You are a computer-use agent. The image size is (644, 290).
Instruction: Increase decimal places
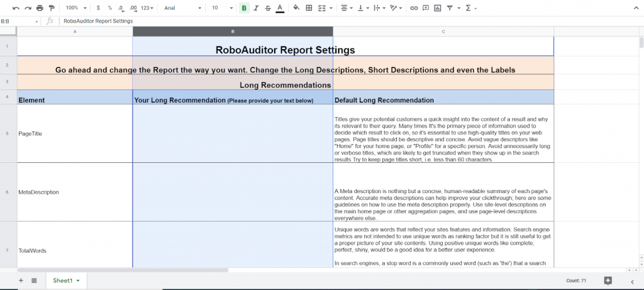click(133, 8)
